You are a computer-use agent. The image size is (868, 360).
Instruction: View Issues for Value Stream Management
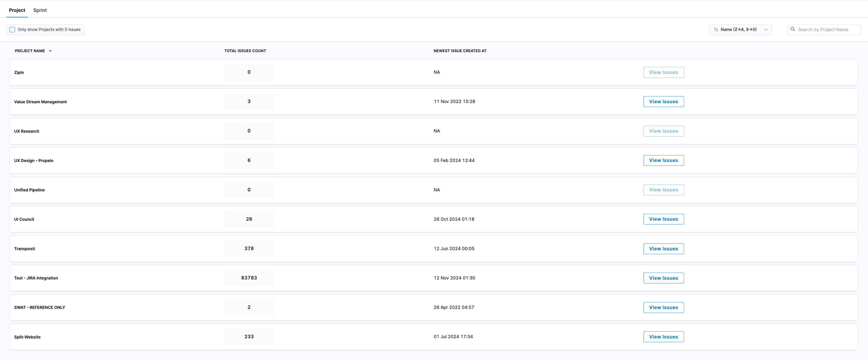coord(663,102)
